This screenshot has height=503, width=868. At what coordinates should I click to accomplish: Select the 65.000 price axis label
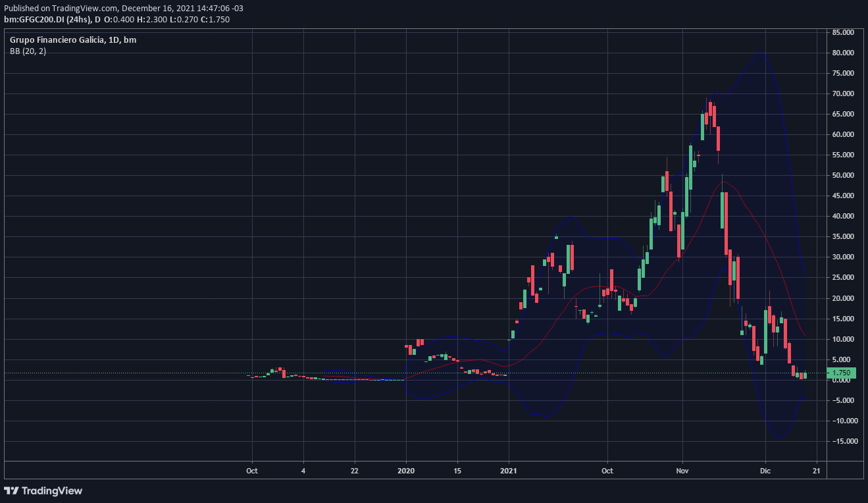(844, 114)
